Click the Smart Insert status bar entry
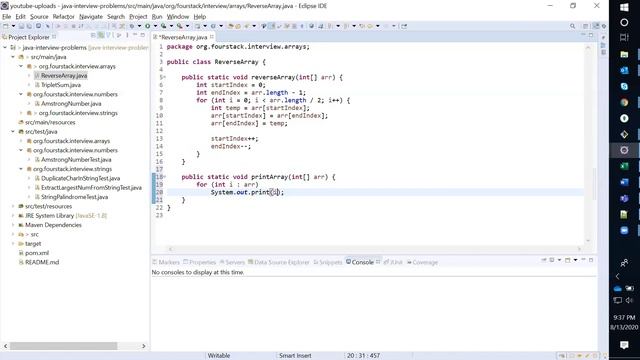640x360 pixels. click(x=295, y=356)
